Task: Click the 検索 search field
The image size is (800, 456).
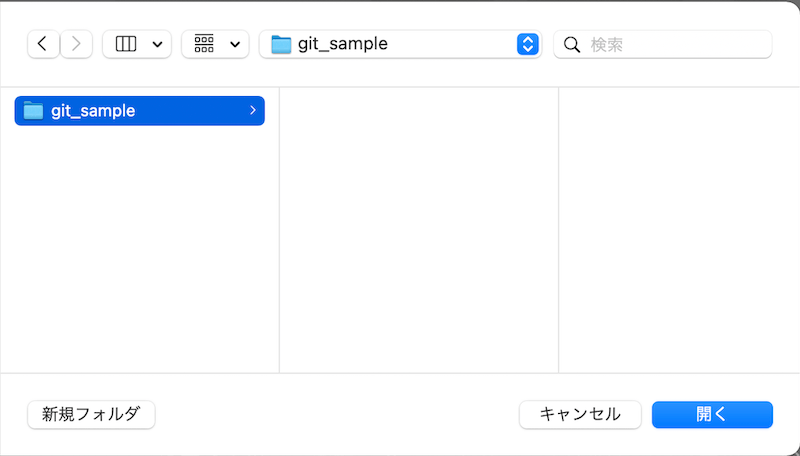Action: [663, 44]
